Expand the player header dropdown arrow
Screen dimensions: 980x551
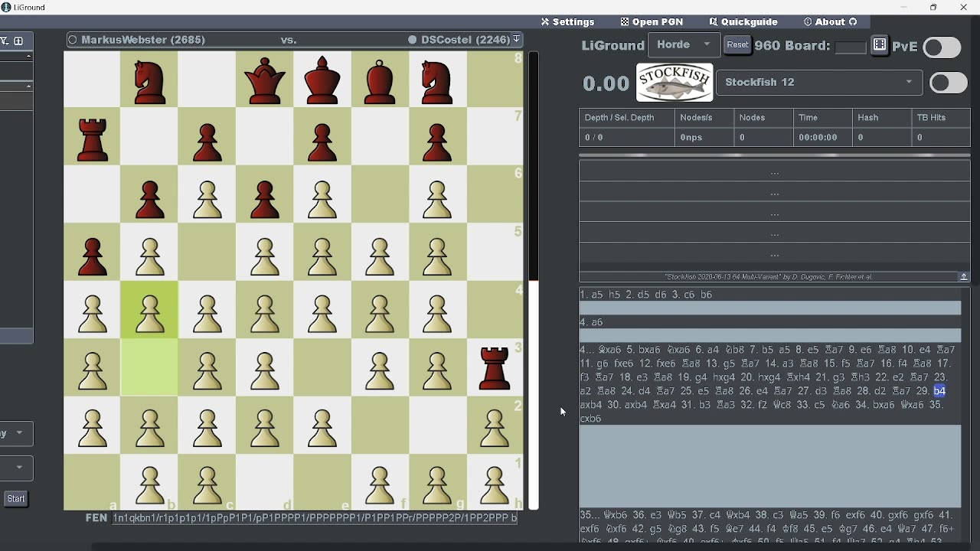pos(518,40)
